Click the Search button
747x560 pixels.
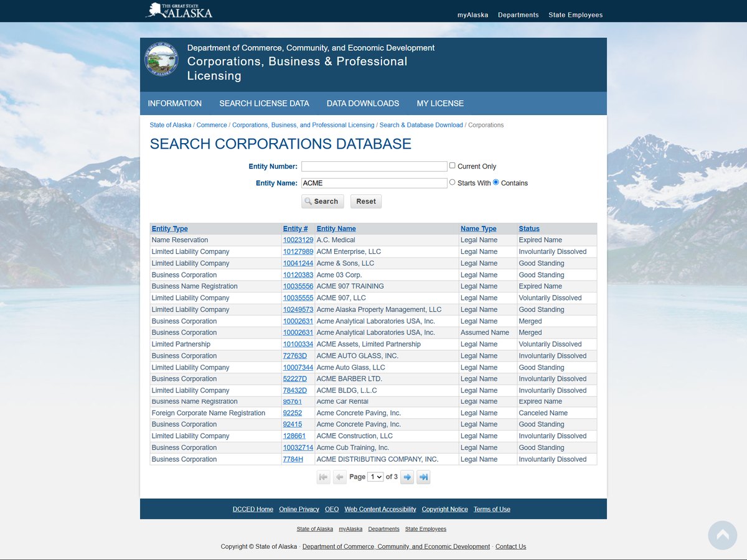pyautogui.click(x=322, y=202)
